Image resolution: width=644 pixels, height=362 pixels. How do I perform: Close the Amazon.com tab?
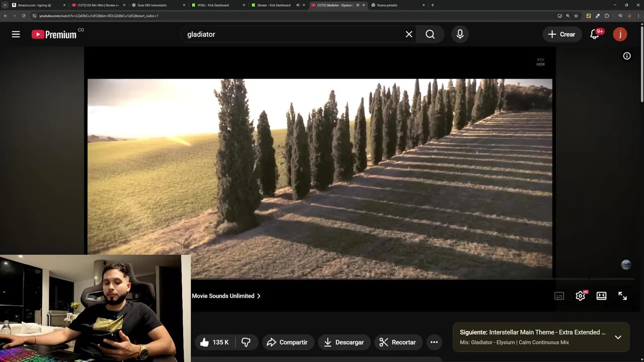click(64, 5)
